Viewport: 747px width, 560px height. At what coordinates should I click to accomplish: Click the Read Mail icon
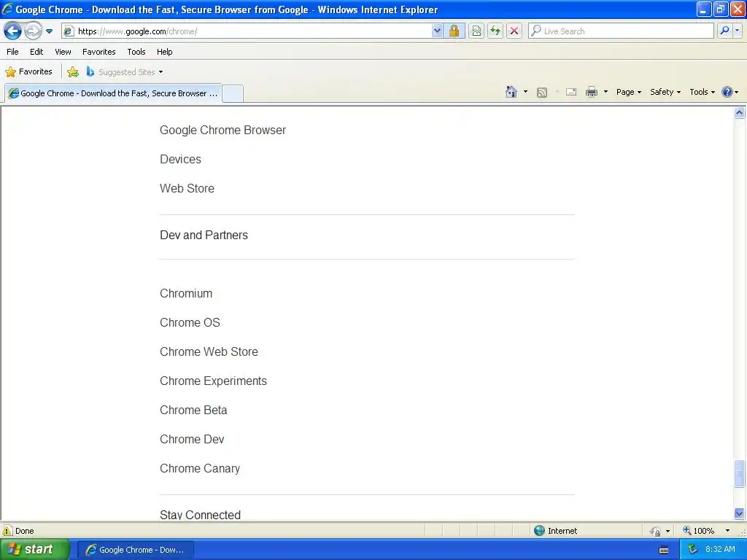pyautogui.click(x=571, y=92)
